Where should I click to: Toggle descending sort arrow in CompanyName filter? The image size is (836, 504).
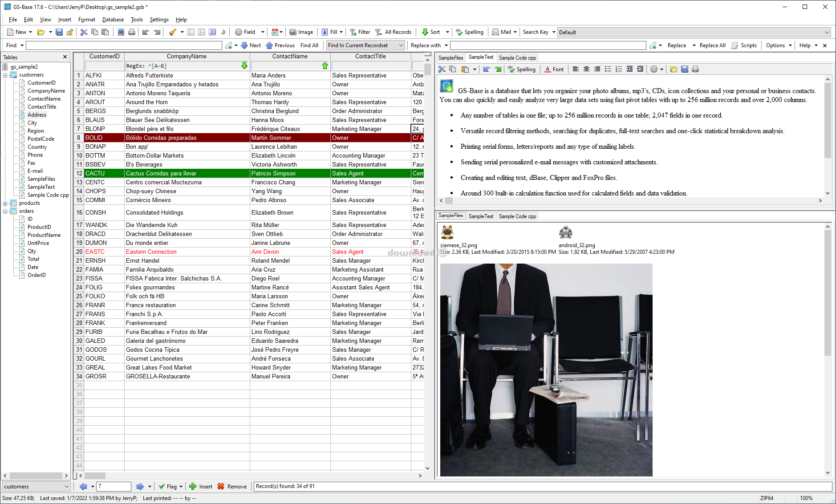point(244,65)
